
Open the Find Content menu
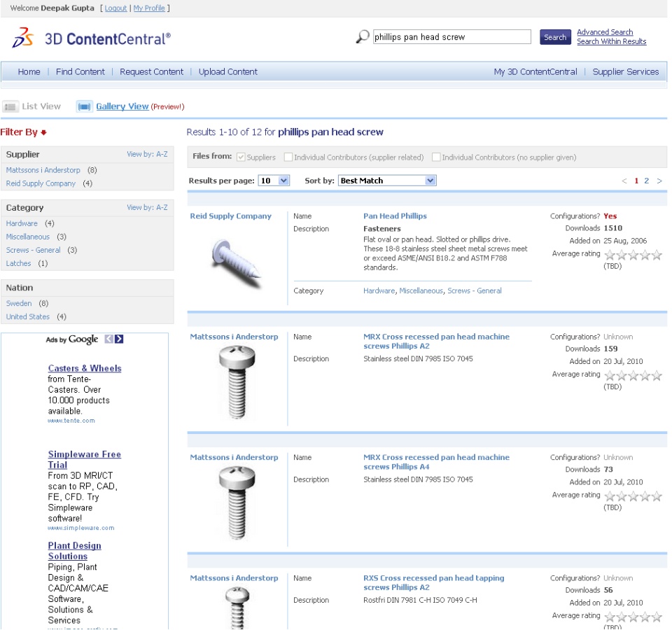click(x=80, y=72)
